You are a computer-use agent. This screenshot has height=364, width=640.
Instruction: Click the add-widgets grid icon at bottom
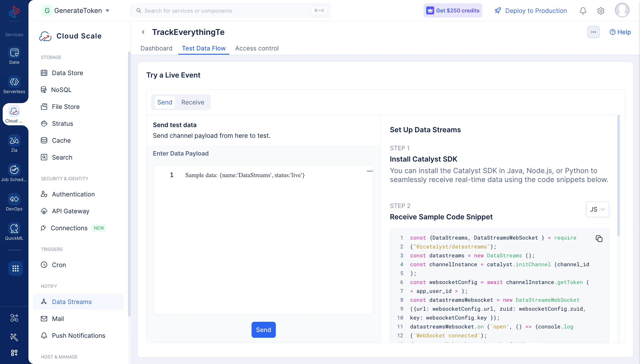point(14,352)
